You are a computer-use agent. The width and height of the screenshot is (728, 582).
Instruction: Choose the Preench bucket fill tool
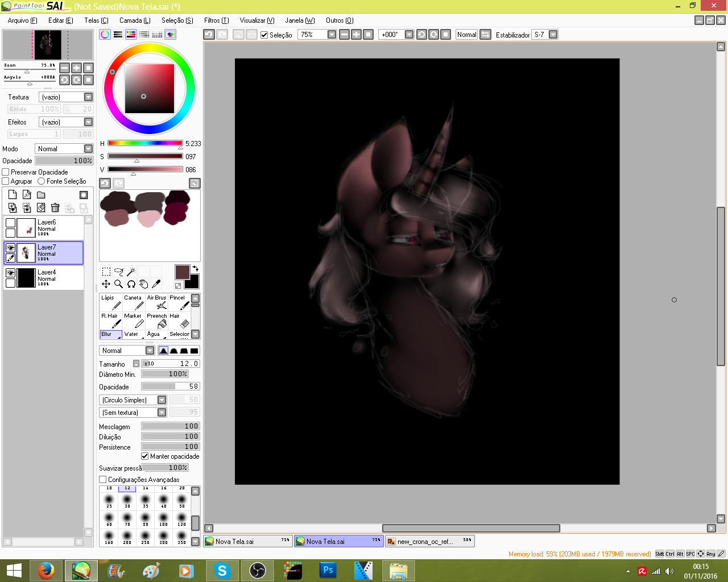pos(158,321)
